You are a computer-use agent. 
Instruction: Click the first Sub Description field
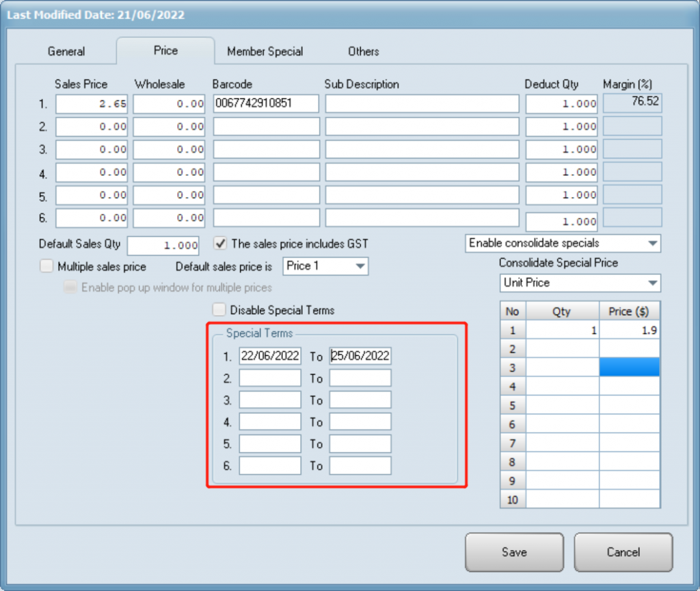(422, 104)
